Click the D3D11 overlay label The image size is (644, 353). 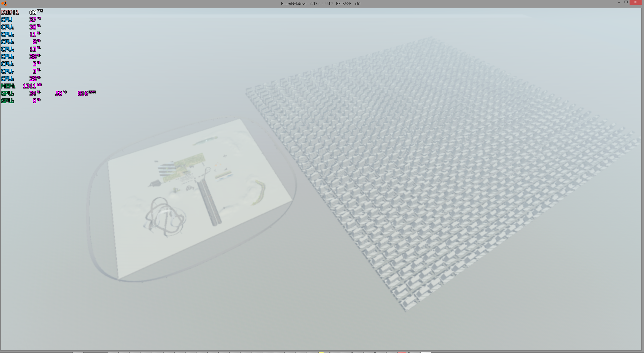point(10,12)
